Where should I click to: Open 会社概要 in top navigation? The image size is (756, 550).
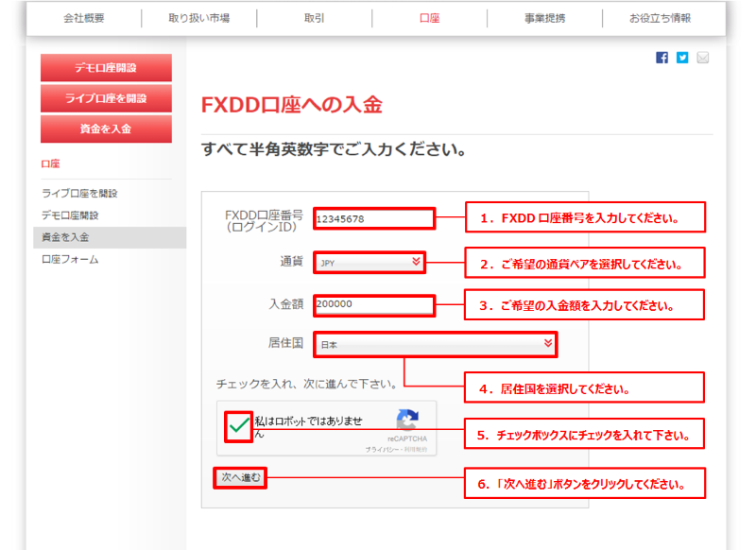tap(84, 18)
